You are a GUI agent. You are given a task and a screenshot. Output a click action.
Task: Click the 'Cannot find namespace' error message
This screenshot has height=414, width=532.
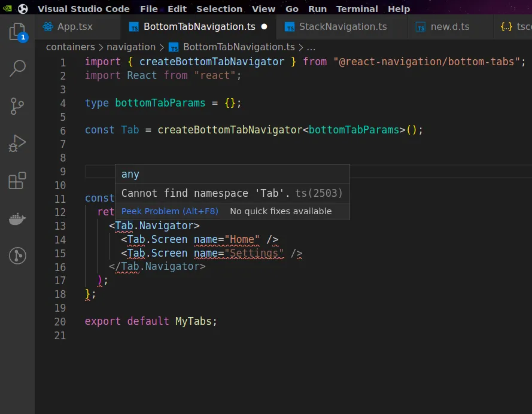pyautogui.click(x=205, y=193)
